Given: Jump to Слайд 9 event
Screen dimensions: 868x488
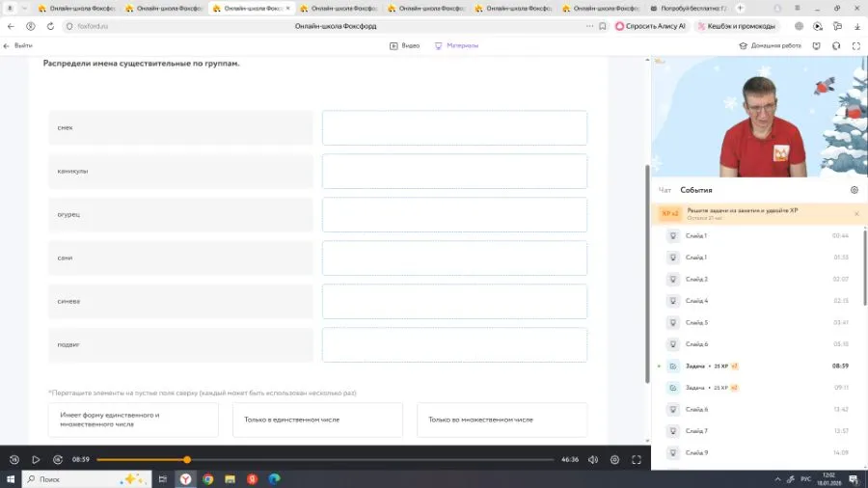Looking at the screenshot, I should click(x=757, y=452).
